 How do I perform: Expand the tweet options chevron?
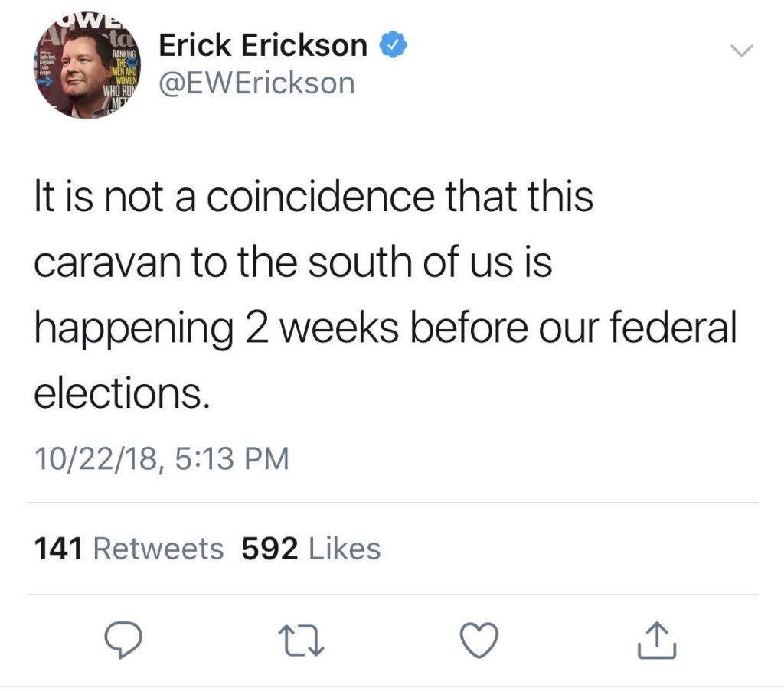[x=741, y=51]
